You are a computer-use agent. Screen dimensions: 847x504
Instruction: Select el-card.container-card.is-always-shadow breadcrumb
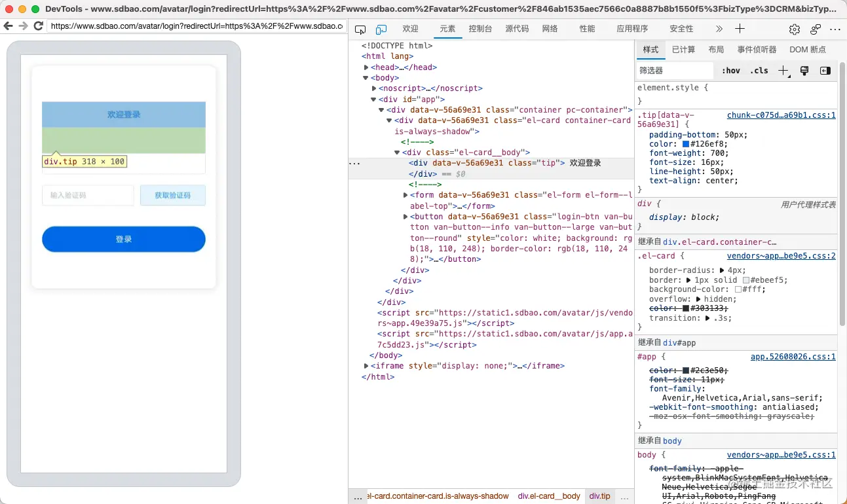[x=439, y=496]
